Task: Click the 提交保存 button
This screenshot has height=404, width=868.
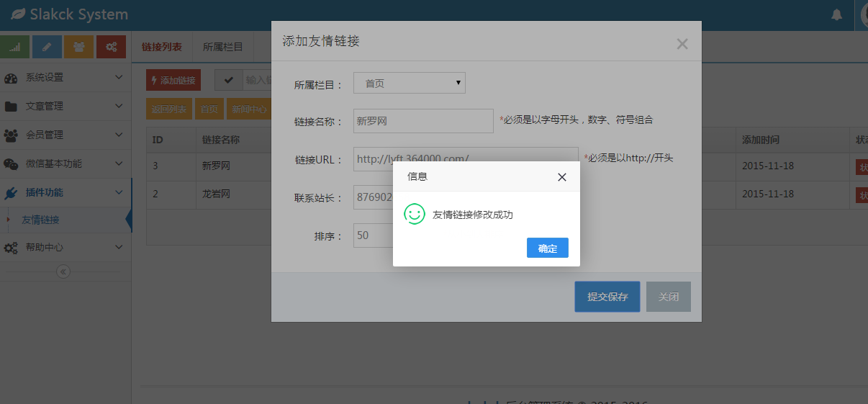Action: (607, 297)
